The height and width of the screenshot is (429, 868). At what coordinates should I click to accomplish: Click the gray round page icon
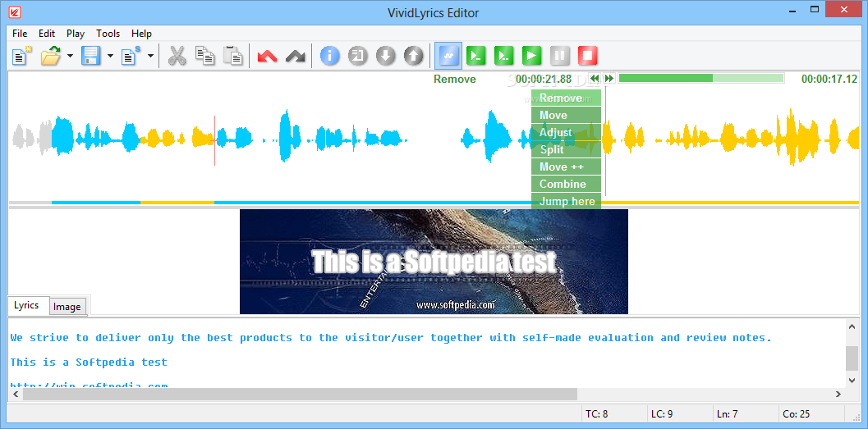pyautogui.click(x=358, y=56)
